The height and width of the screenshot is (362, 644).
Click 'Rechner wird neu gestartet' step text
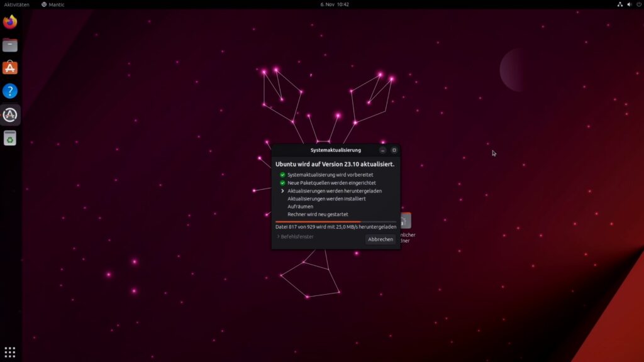pyautogui.click(x=318, y=214)
